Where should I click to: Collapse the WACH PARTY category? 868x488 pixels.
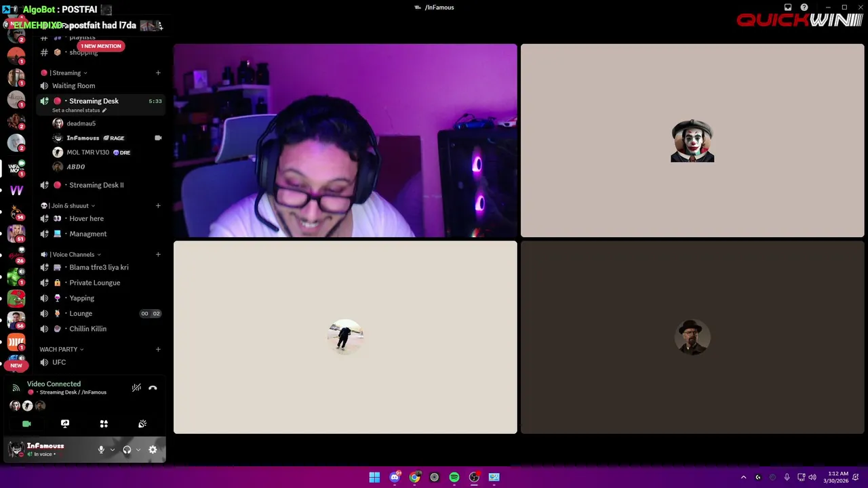[x=61, y=349]
